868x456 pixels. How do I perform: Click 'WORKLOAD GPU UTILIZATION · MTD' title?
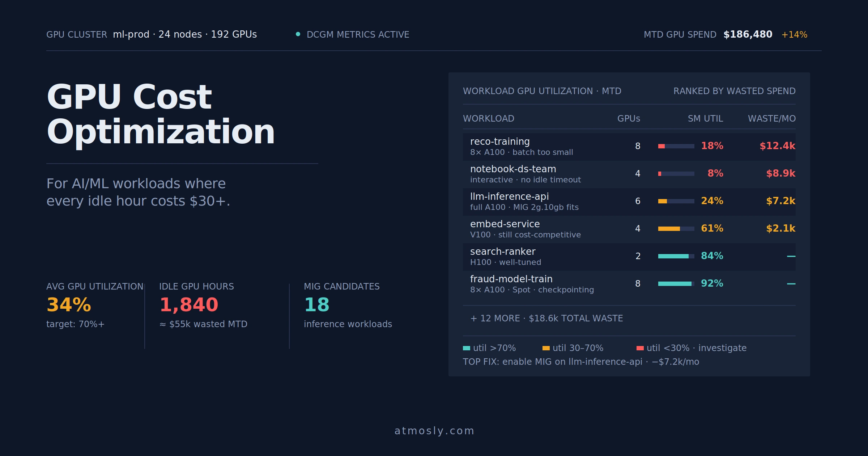click(542, 91)
